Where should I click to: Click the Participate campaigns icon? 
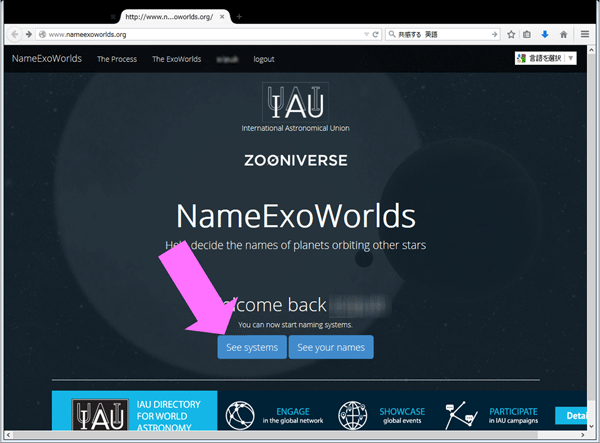(461, 415)
